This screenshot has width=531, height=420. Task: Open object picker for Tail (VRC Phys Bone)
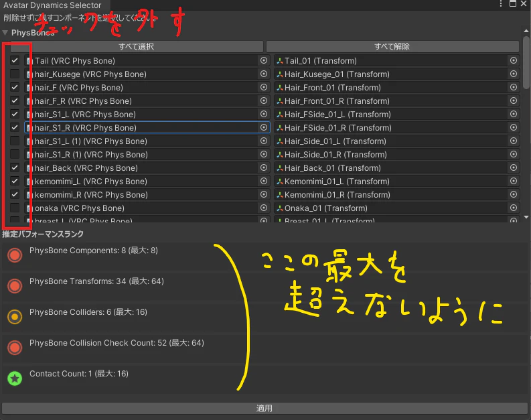(x=264, y=61)
